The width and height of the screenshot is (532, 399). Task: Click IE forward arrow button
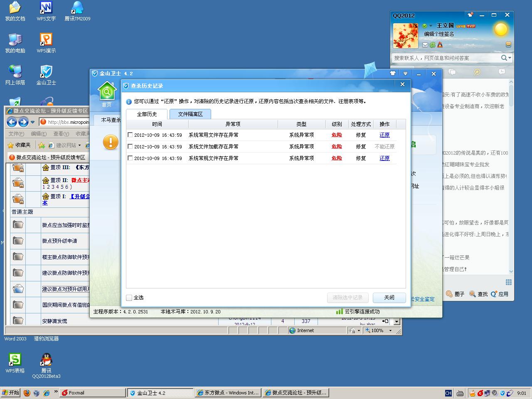pos(23,122)
